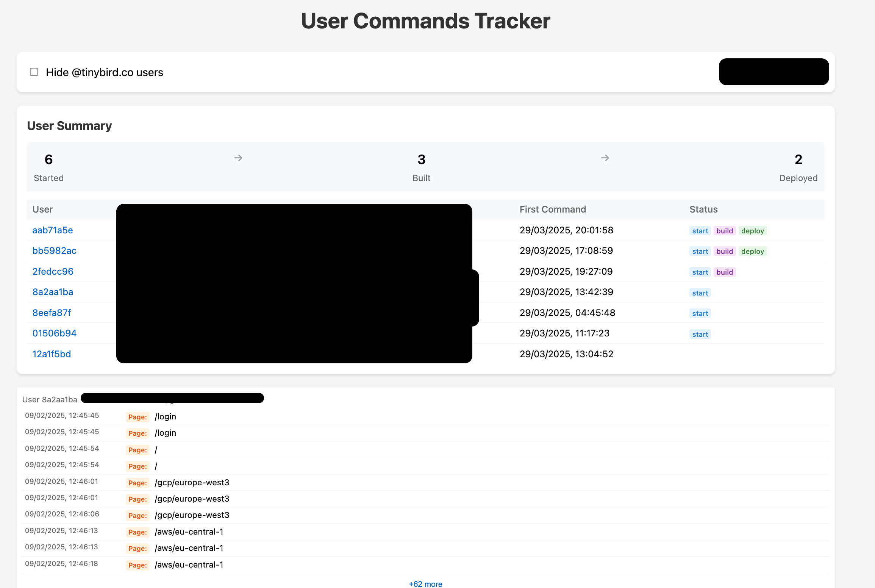
Task: Open user aab71a5e link
Action: click(53, 230)
